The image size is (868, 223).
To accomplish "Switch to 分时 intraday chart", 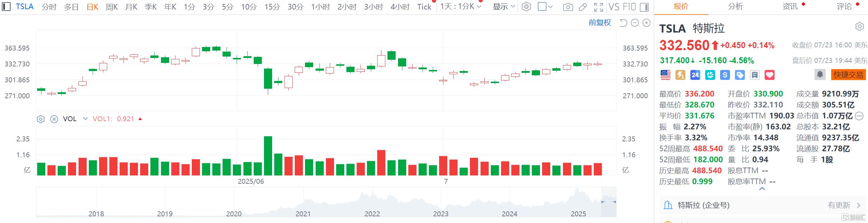I will pos(49,7).
